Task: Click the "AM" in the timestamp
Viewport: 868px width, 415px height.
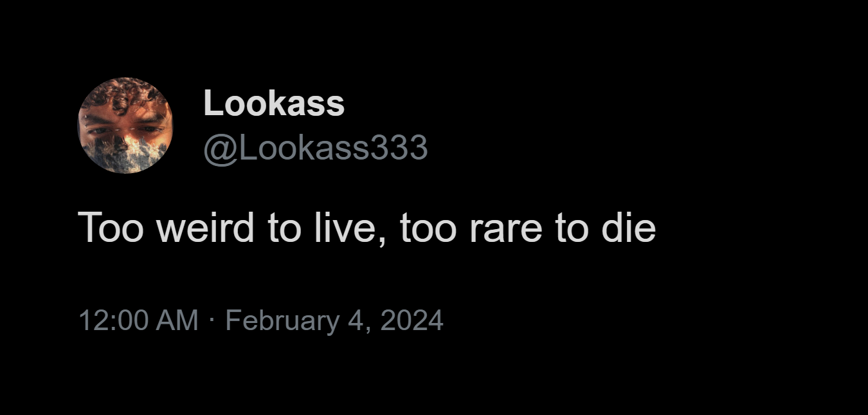Action: tap(177, 320)
